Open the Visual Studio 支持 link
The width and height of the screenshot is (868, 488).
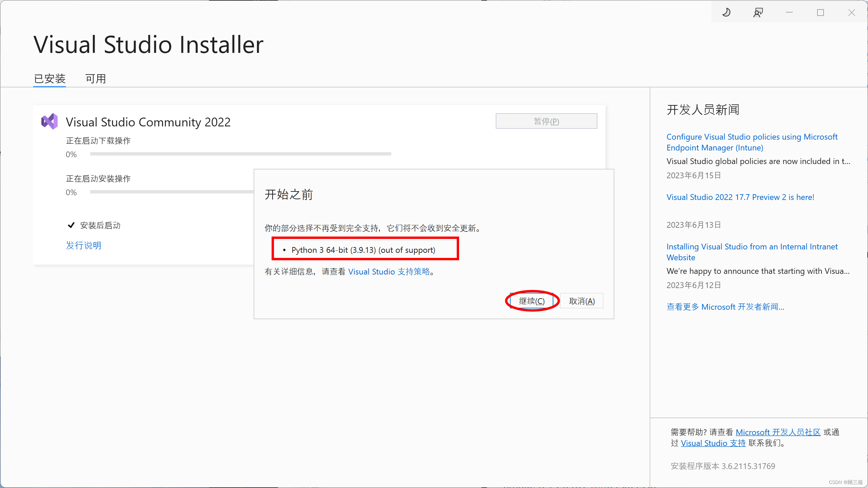(713, 443)
